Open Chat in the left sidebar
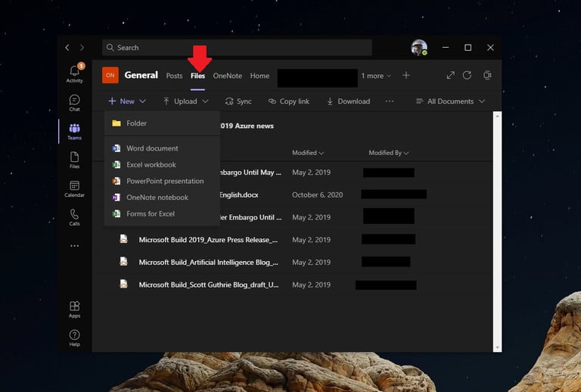 pos(74,103)
